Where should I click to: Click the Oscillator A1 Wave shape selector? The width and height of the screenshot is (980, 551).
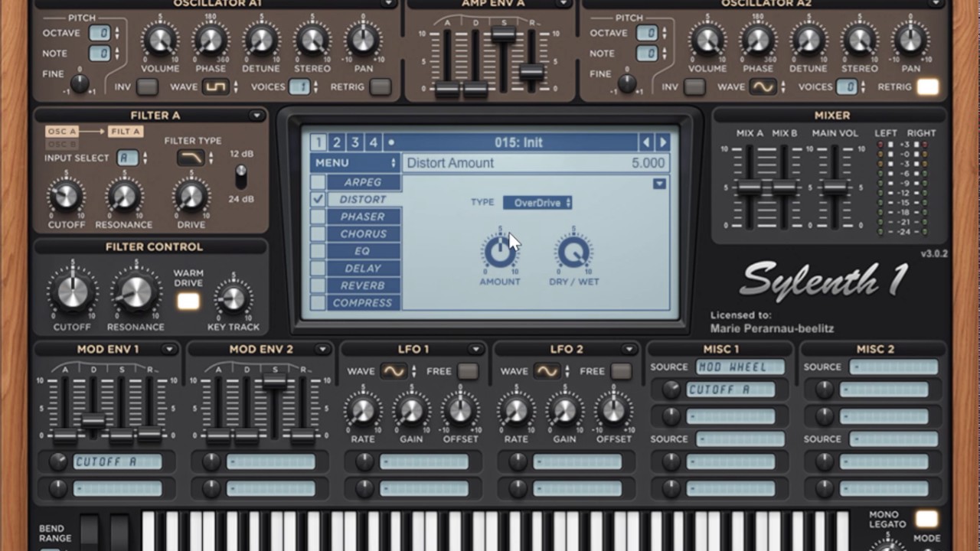pyautogui.click(x=216, y=86)
